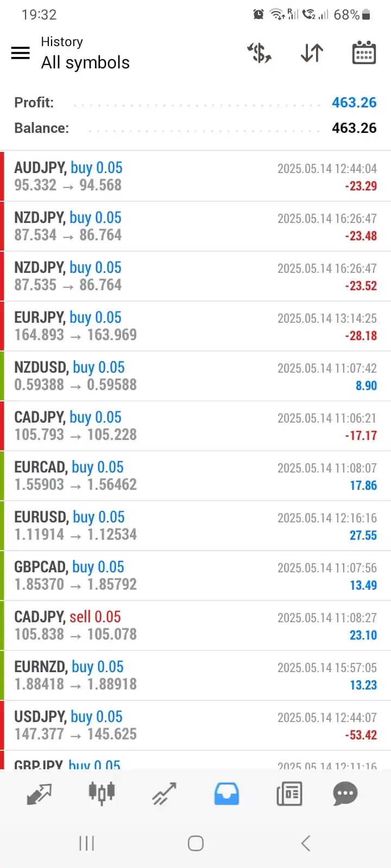
Task: Switch to the candlestick Chart tab
Action: click(102, 794)
